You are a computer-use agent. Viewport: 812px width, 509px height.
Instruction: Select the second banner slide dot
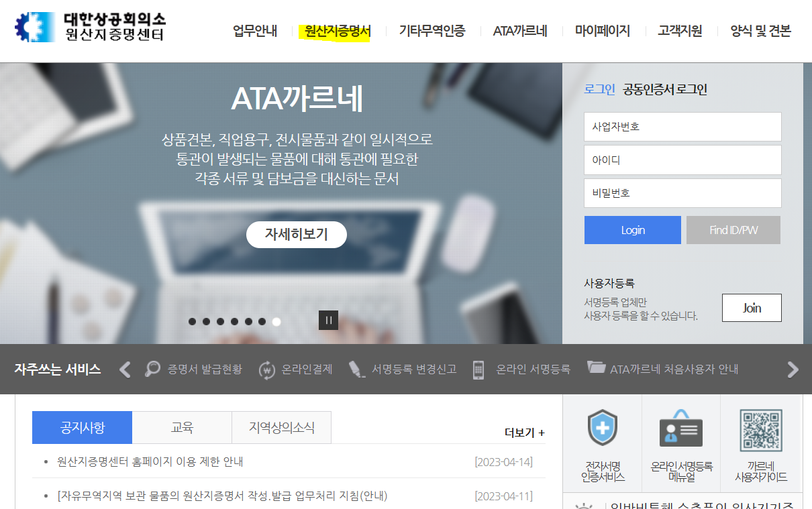[x=206, y=321]
